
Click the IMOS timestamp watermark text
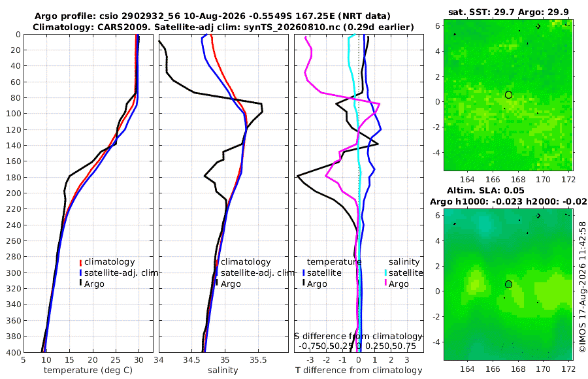point(582,287)
